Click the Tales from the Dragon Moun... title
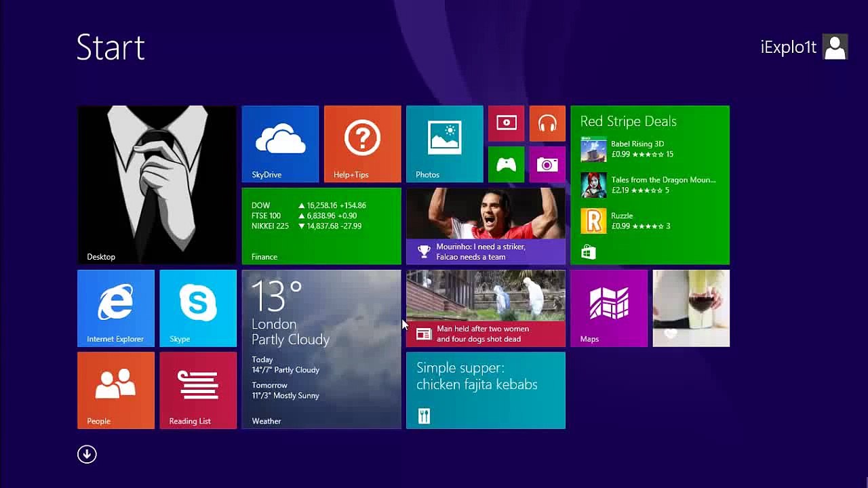Screen dimensions: 868x488 click(663, 180)
